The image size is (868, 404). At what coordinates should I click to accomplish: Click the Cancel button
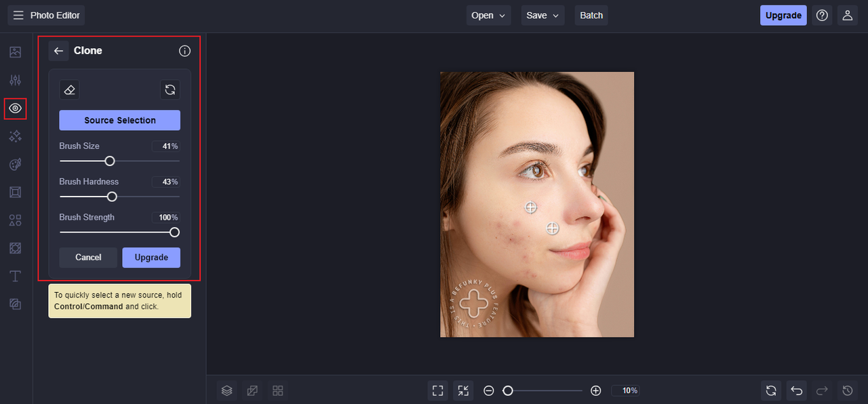(88, 258)
